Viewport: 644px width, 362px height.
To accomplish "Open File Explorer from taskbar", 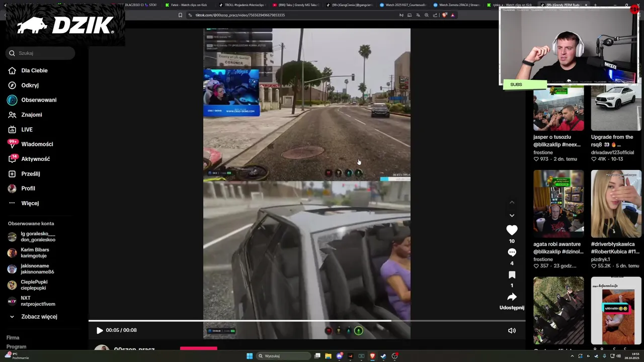I will (328, 356).
